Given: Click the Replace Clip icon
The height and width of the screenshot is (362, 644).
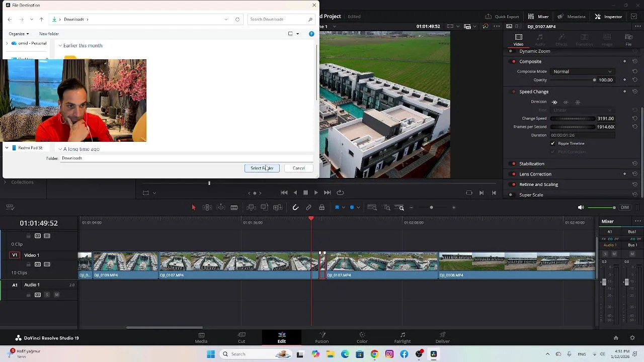Looking at the screenshot, I should [278, 208].
